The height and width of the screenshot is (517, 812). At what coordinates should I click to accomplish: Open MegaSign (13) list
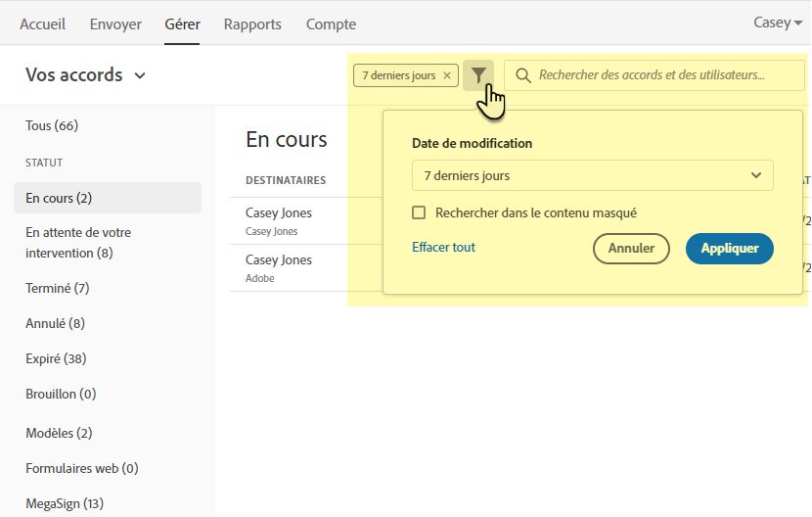(65, 503)
